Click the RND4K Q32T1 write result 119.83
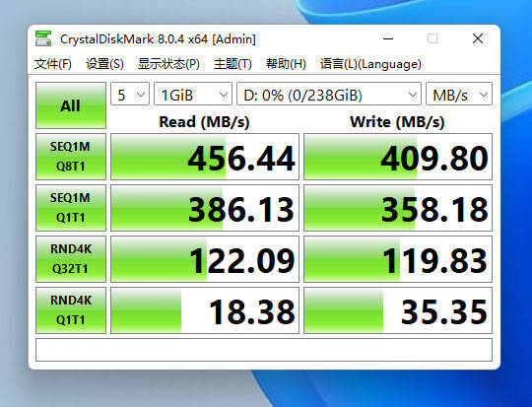 point(398,259)
